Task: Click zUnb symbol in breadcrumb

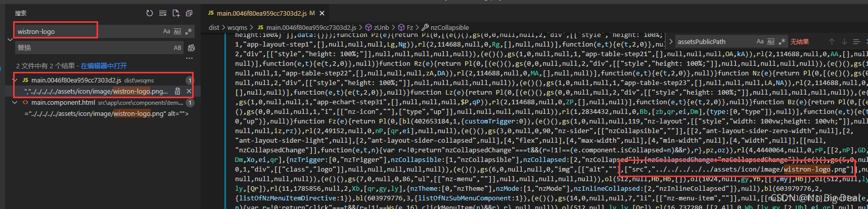Action: pyautogui.click(x=381, y=27)
